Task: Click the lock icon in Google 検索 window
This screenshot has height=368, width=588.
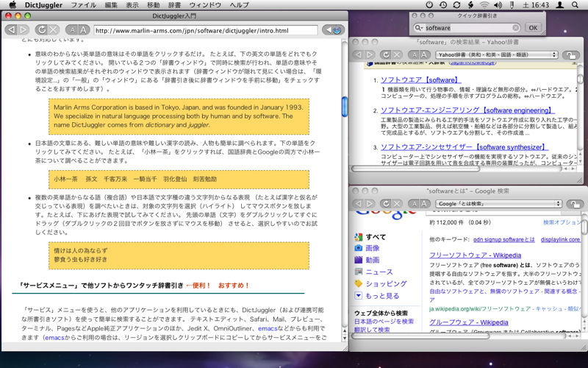Action: click(x=575, y=204)
